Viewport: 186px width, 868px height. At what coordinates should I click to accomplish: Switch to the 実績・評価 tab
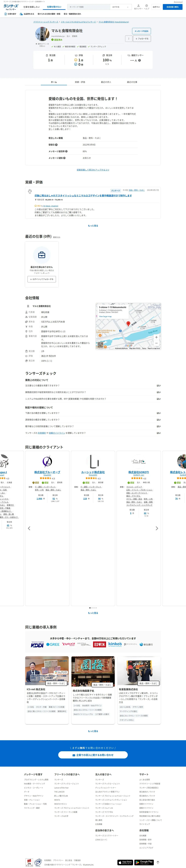tap(80, 82)
